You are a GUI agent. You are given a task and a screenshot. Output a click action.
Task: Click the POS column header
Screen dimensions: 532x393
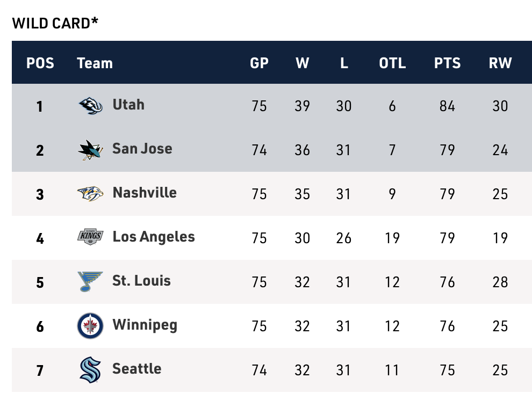click(40, 63)
